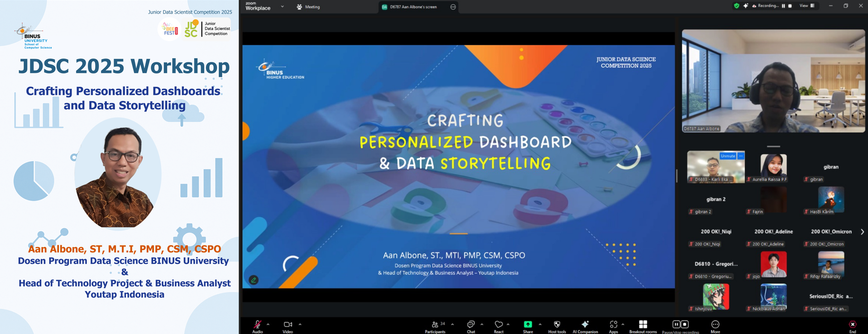Show next page of participant thumbnails
Image resolution: width=868 pixels, height=334 pixels.
point(862,232)
